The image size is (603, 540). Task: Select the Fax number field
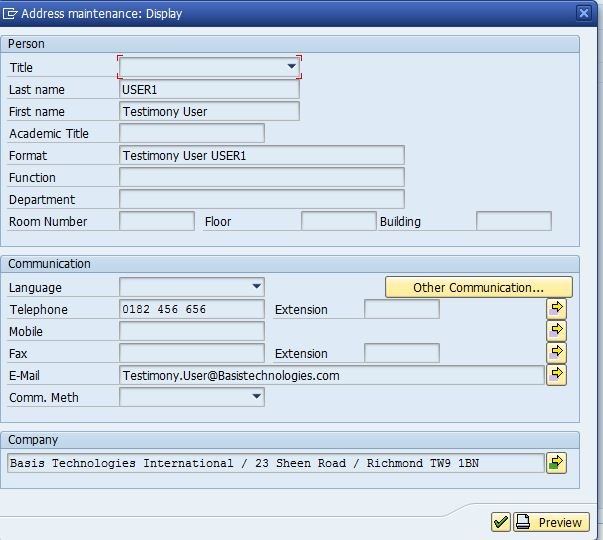point(192,353)
